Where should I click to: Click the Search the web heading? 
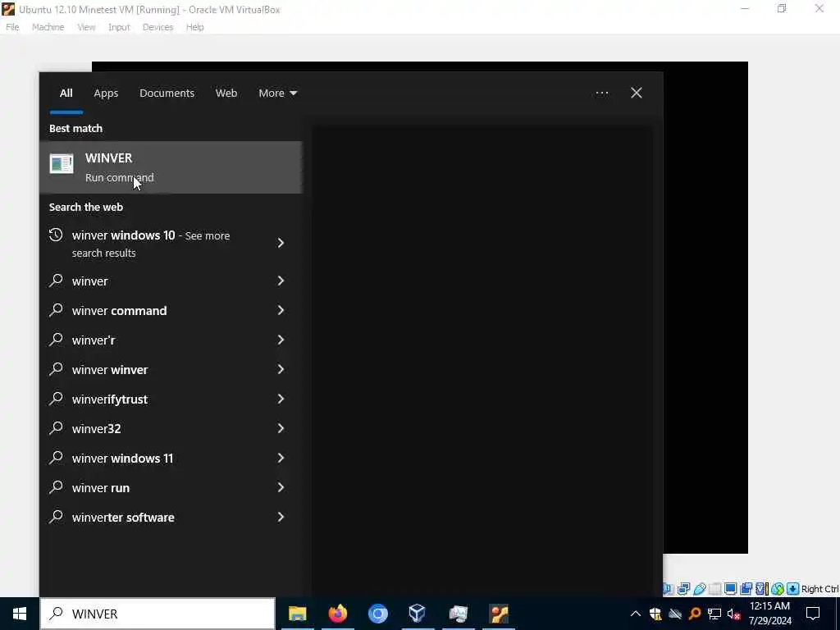pyautogui.click(x=85, y=207)
